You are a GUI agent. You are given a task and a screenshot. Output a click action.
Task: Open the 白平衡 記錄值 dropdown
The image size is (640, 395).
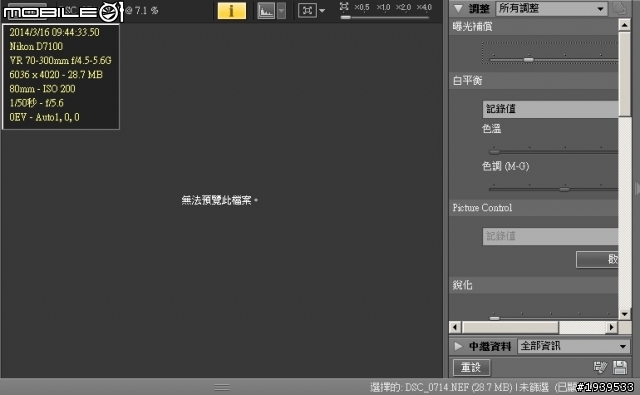550,109
